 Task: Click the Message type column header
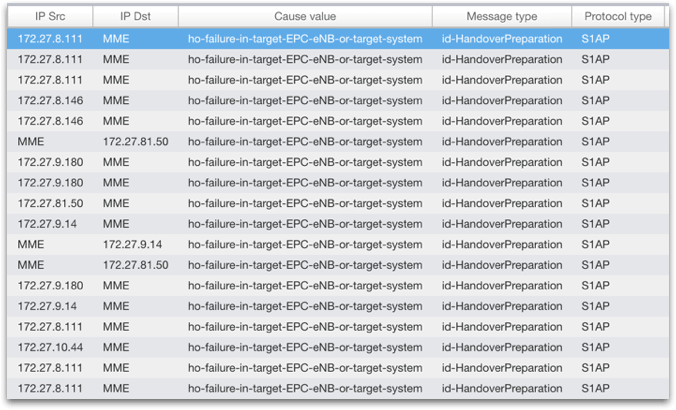(x=501, y=17)
